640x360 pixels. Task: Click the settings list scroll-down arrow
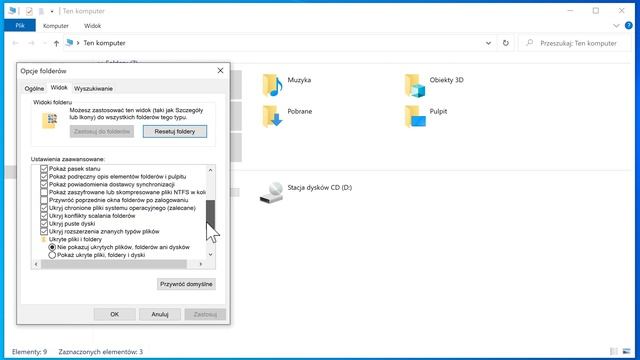(x=210, y=254)
